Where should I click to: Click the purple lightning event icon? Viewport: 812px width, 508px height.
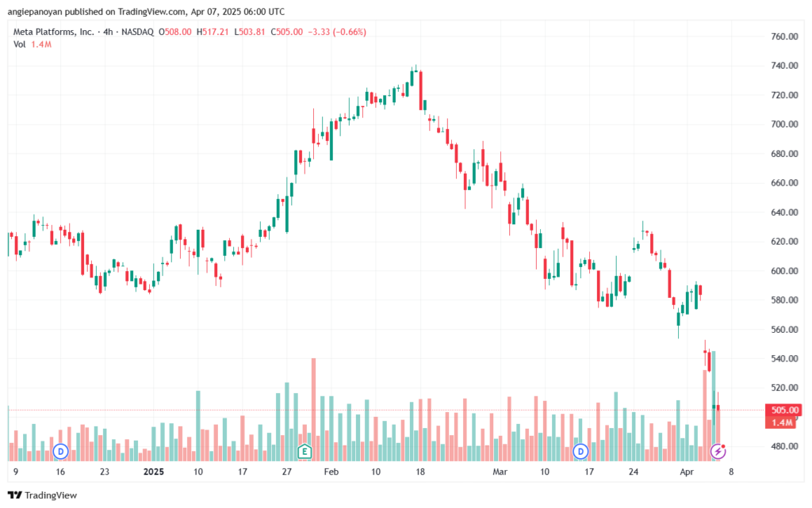coord(718,452)
